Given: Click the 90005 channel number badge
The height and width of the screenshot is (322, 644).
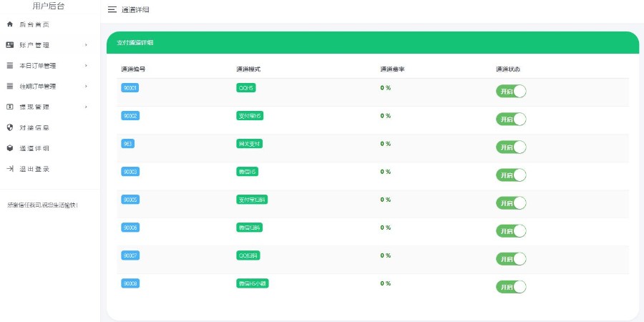Looking at the screenshot, I should (130, 200).
